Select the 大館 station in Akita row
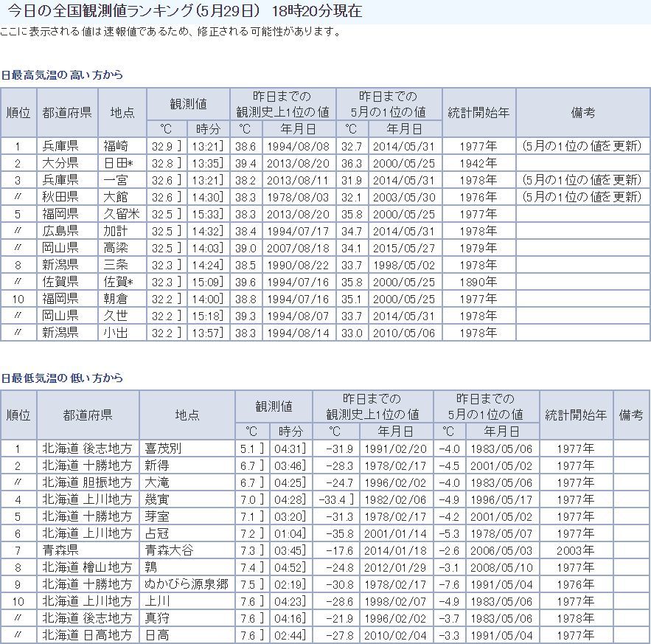The height and width of the screenshot is (644, 651). coord(116,197)
